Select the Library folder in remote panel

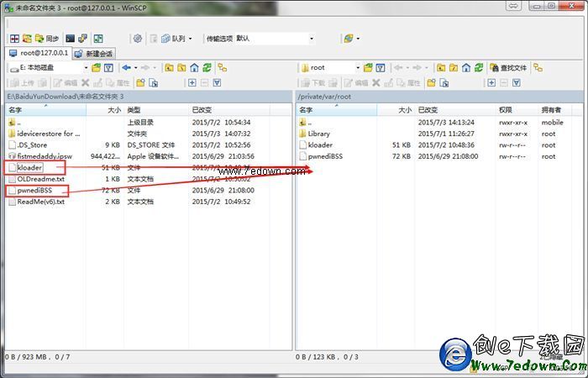(315, 134)
